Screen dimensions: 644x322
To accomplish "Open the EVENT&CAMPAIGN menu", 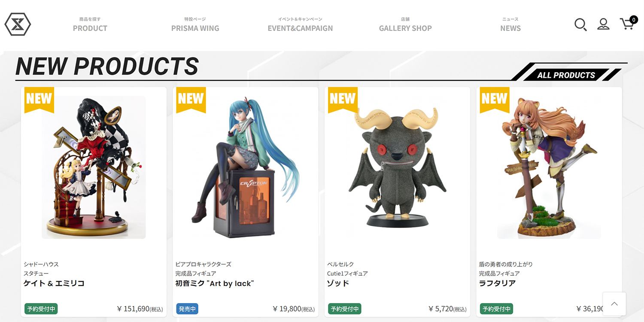I will click(x=300, y=25).
